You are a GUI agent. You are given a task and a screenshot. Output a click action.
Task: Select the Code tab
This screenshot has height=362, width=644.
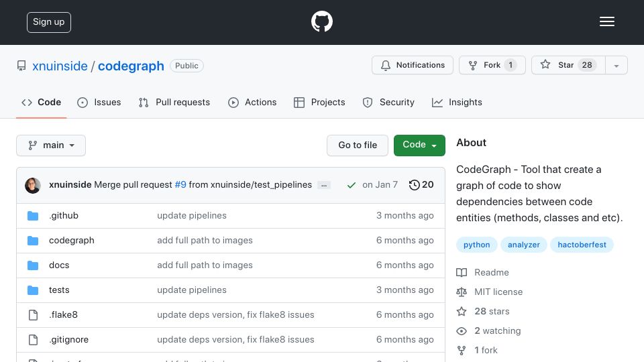pos(41,102)
